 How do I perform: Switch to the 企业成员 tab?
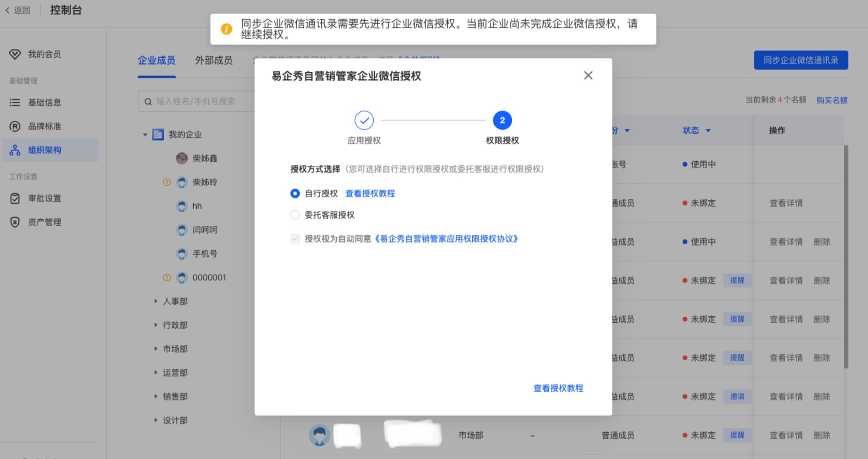156,60
